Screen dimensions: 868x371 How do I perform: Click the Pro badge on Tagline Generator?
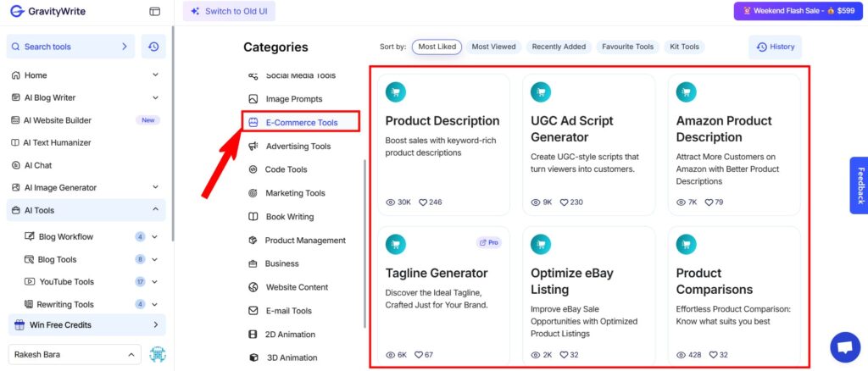click(489, 242)
